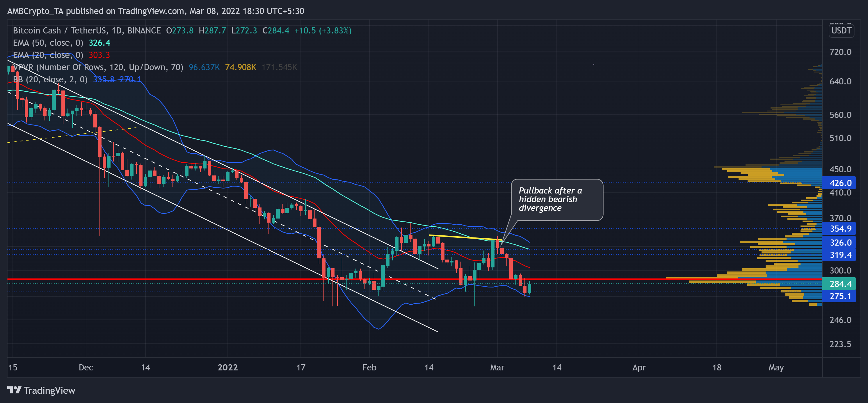The image size is (868, 403).
Task: Click the +10.5 (+3.83%) change value
Action: pyautogui.click(x=323, y=31)
